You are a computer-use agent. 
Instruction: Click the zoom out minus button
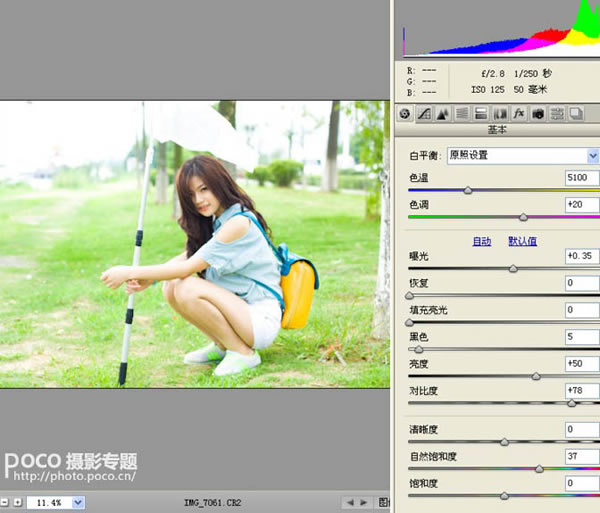4,501
